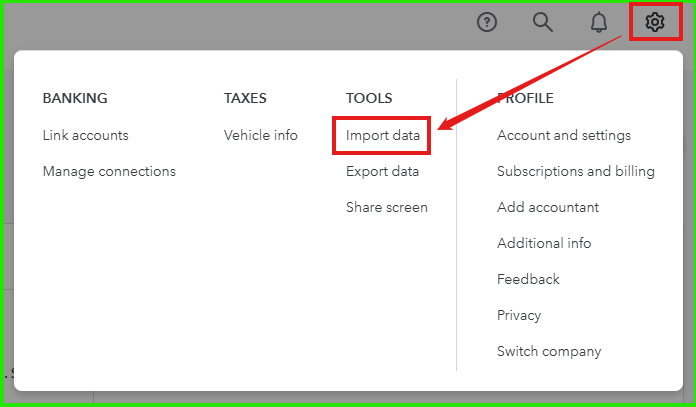Open the notifications bell icon

tap(599, 22)
